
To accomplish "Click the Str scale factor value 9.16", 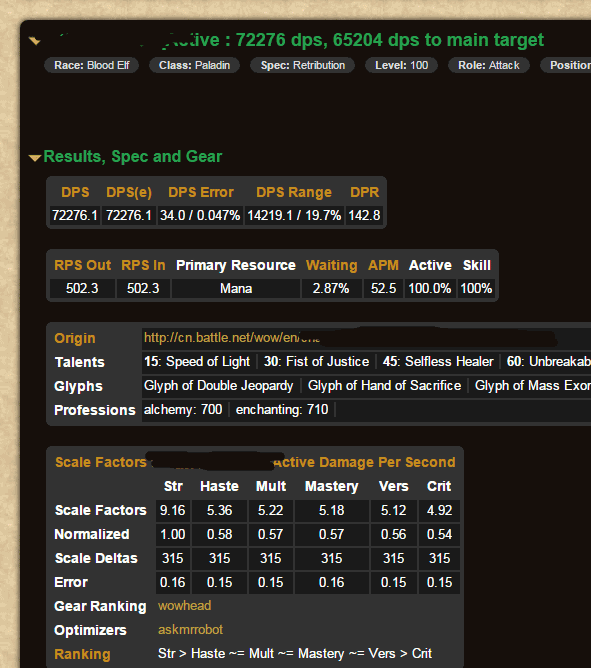I will point(173,510).
